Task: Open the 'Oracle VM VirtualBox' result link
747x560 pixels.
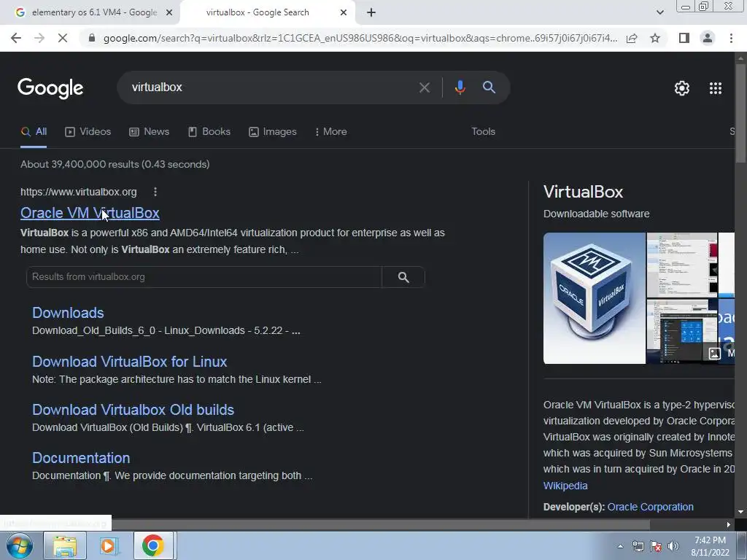Action: pos(90,213)
